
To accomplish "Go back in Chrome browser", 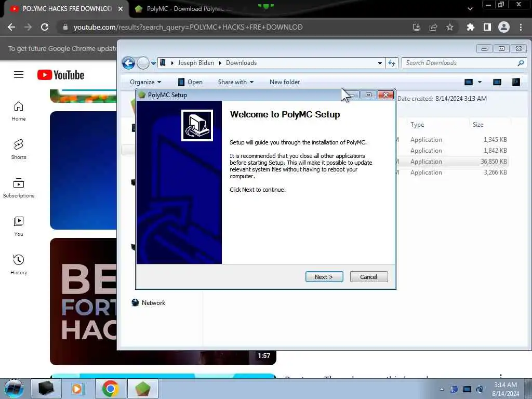I will 11,27.
